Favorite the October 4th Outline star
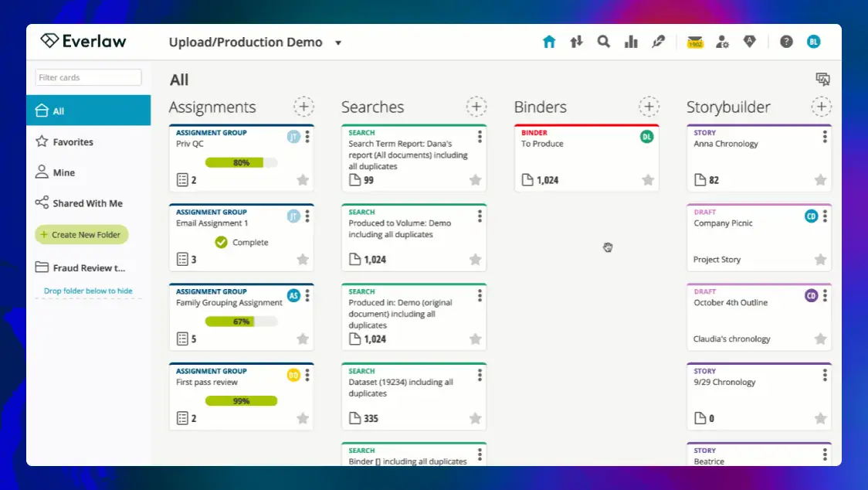The image size is (868, 490). [820, 339]
